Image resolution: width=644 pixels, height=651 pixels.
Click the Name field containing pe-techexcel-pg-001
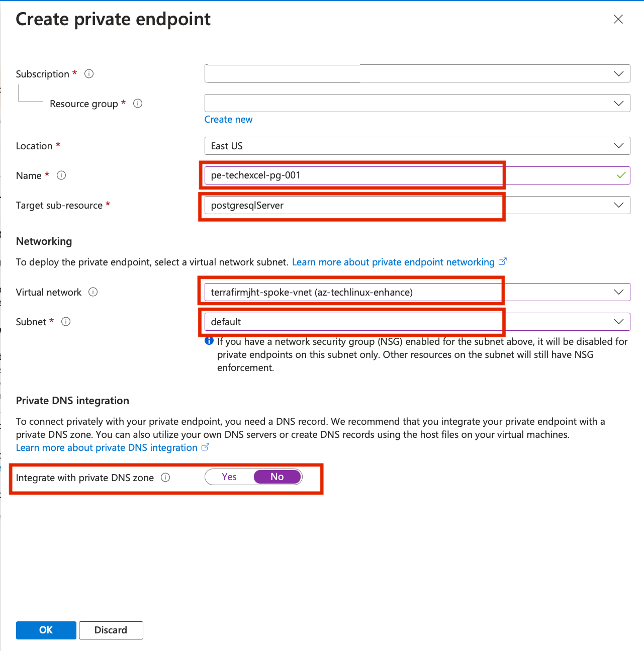pyautogui.click(x=352, y=175)
